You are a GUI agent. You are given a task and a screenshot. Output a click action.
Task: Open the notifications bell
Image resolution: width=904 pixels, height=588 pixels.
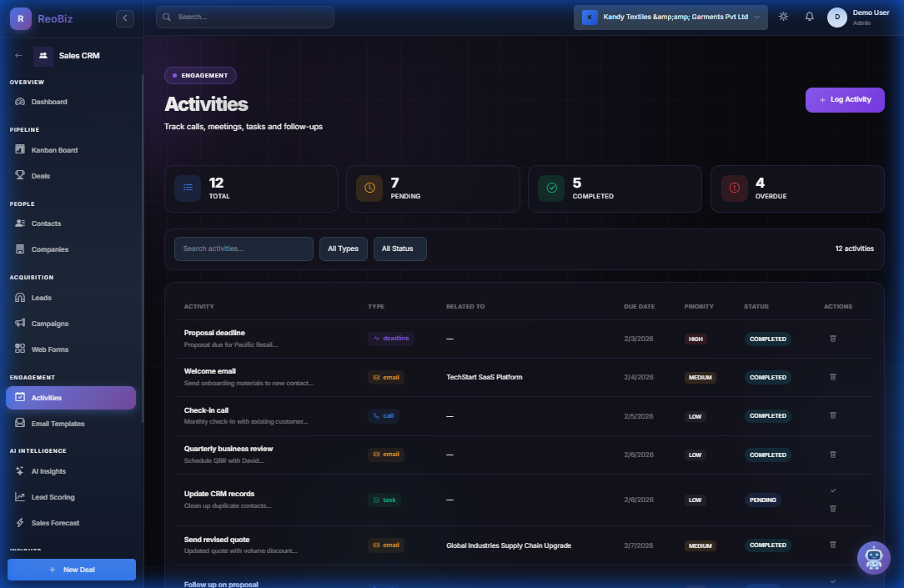809,16
